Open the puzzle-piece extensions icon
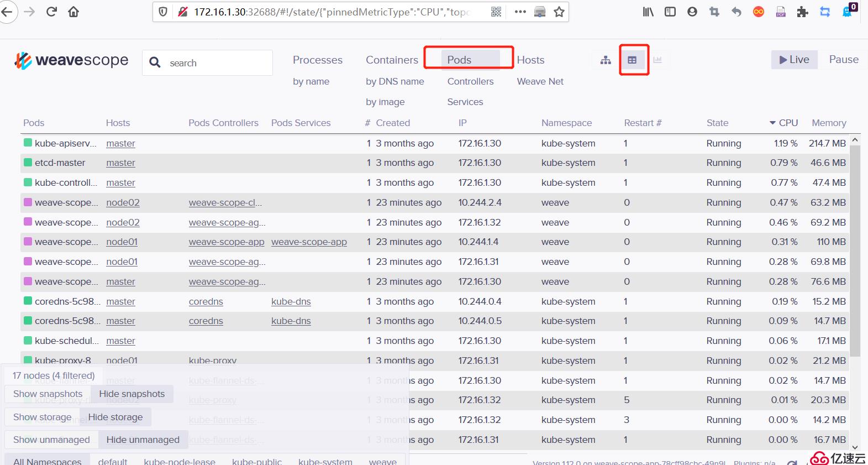The image size is (868, 465). [x=803, y=12]
